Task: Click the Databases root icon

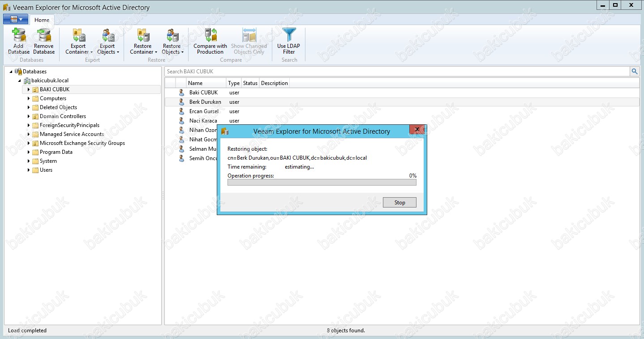Action: tap(18, 72)
